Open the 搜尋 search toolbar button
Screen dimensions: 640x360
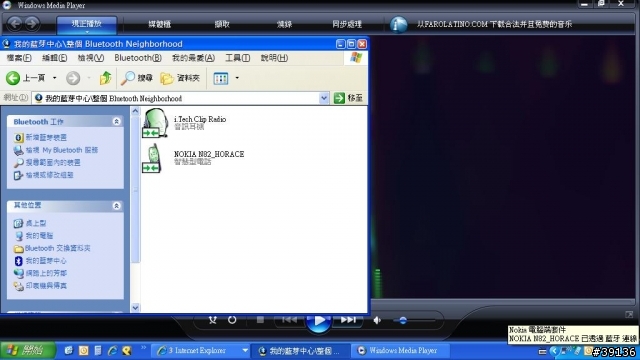[x=137, y=78]
